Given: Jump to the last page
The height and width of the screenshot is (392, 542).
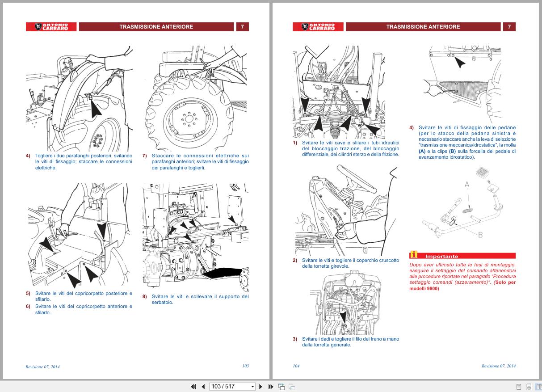Looking at the screenshot, I should click(x=271, y=387).
